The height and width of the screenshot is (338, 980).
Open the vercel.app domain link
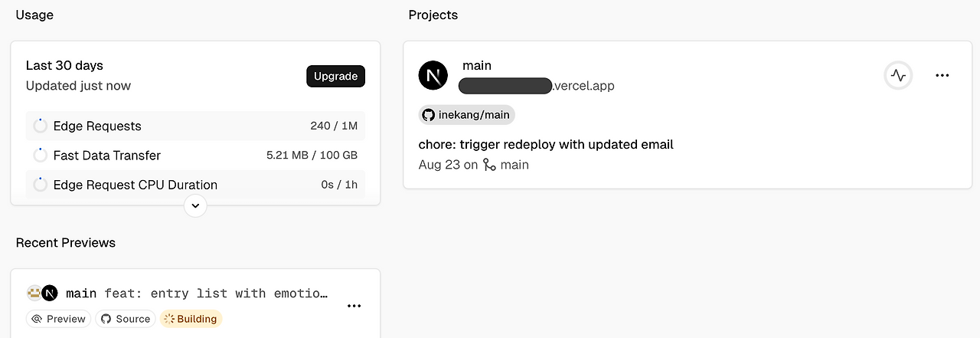[x=536, y=86]
